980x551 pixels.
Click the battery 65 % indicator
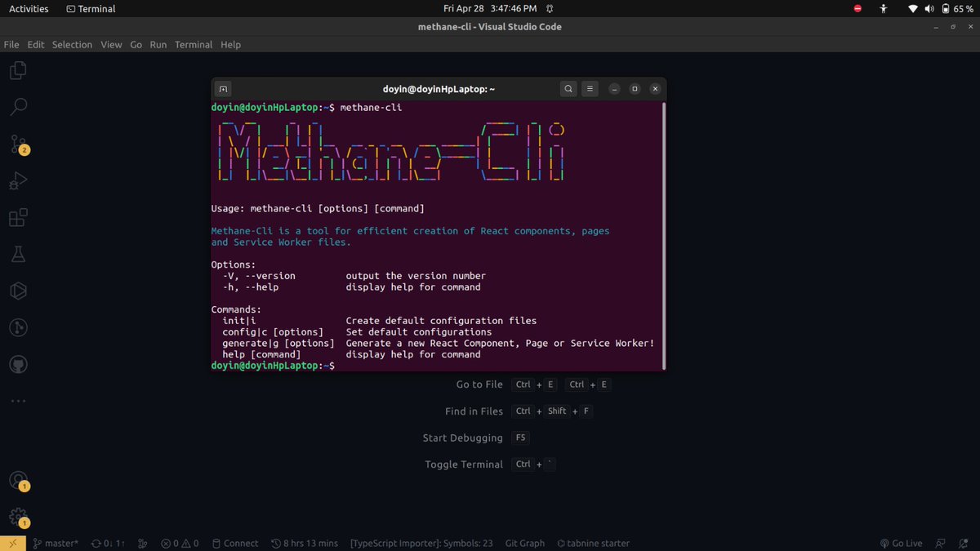click(956, 8)
